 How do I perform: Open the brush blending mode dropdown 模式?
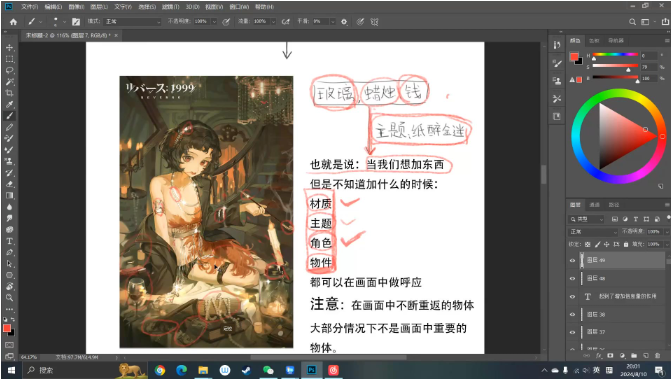pyautogui.click(x=133, y=21)
